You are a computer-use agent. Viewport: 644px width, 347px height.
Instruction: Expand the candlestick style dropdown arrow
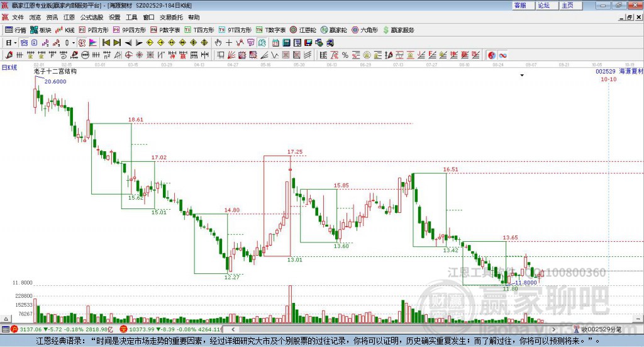point(74,43)
